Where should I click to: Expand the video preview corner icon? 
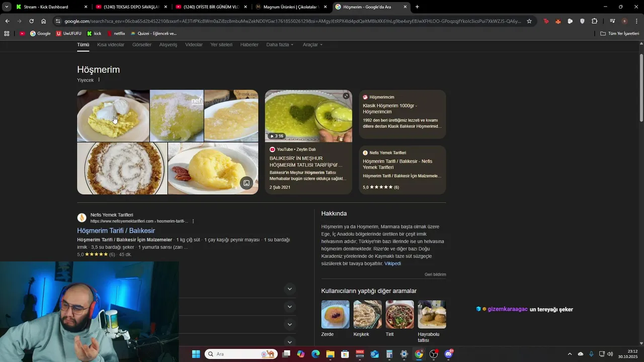[x=346, y=96]
